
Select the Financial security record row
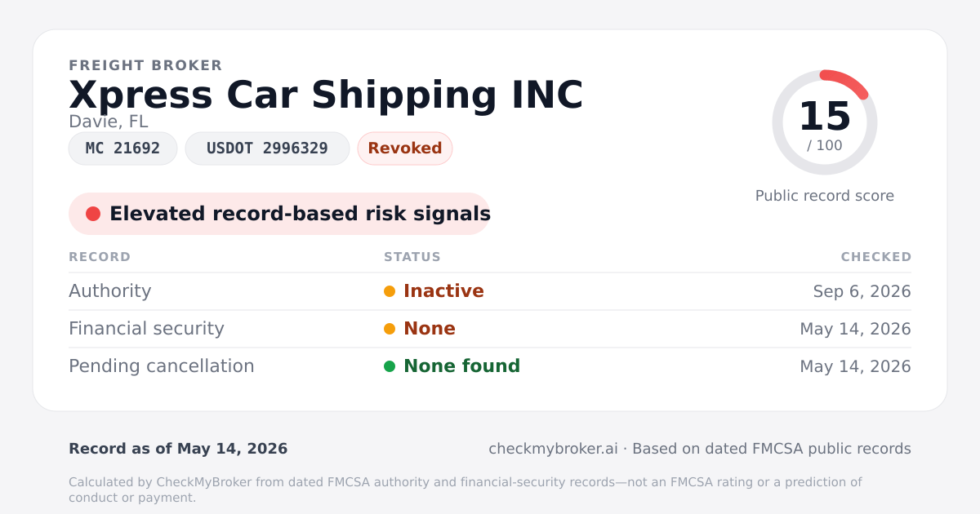[490, 329]
